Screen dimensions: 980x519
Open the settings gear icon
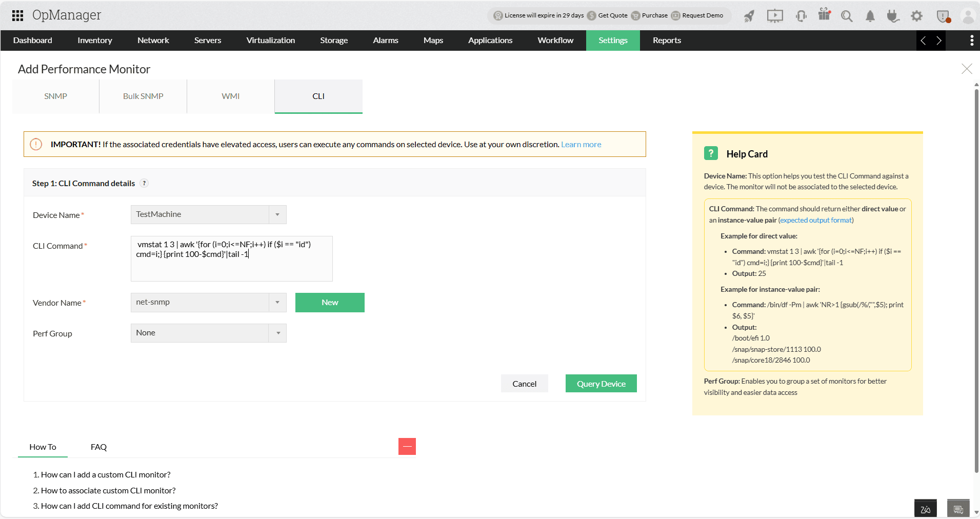[x=917, y=16]
